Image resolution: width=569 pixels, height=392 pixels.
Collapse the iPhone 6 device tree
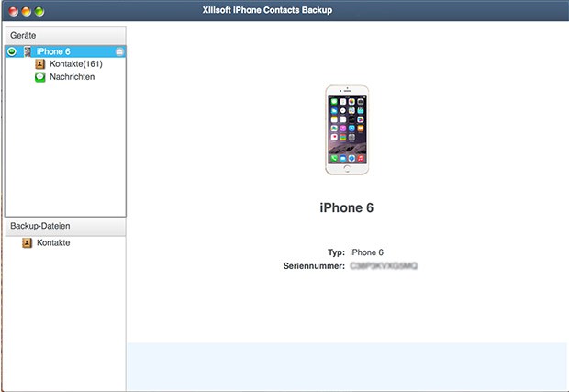pyautogui.click(x=12, y=51)
